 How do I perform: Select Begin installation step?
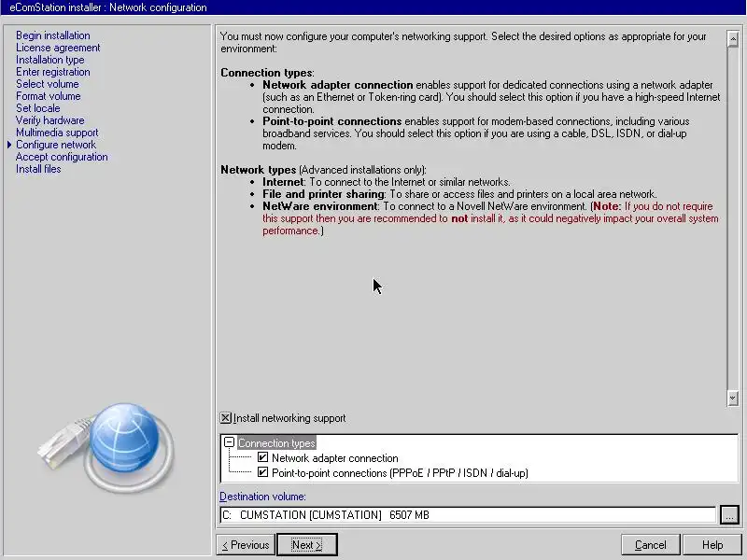[53, 35]
